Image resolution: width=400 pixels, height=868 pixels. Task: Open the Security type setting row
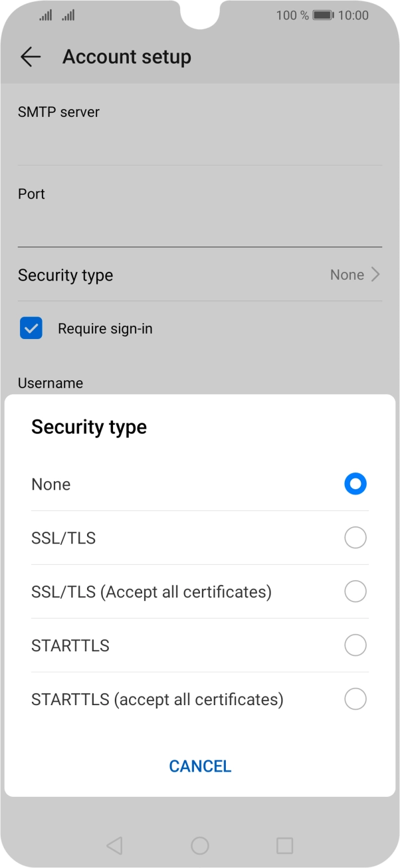(199, 275)
